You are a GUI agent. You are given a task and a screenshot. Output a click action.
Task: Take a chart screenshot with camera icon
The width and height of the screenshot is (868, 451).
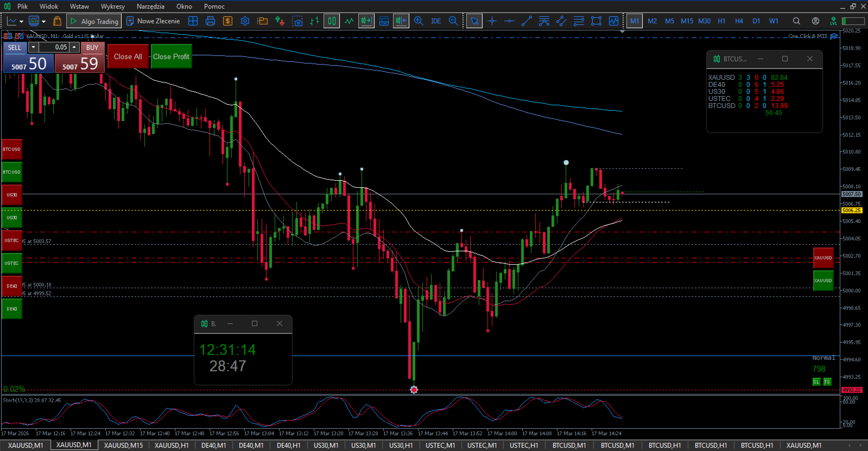coord(297,21)
